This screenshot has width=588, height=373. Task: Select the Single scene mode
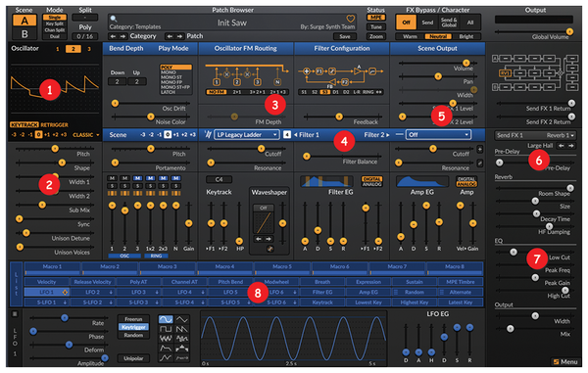pos(55,18)
